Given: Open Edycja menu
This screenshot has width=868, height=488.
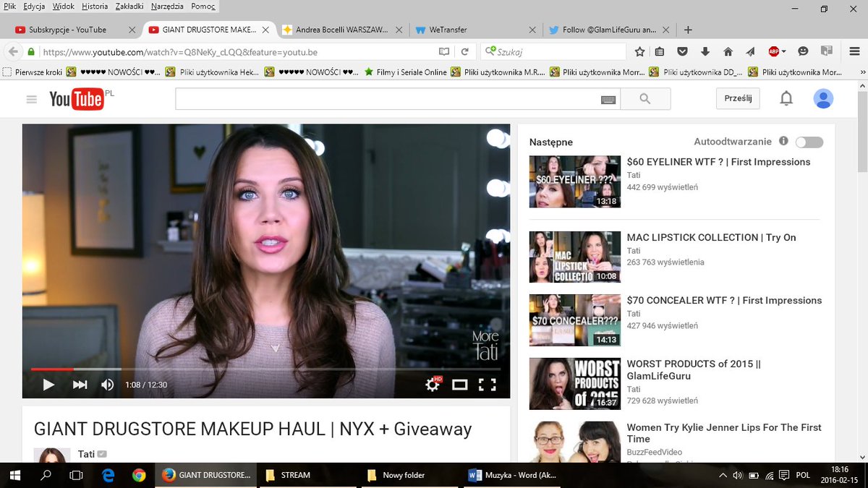Looking at the screenshot, I should 33,7.
